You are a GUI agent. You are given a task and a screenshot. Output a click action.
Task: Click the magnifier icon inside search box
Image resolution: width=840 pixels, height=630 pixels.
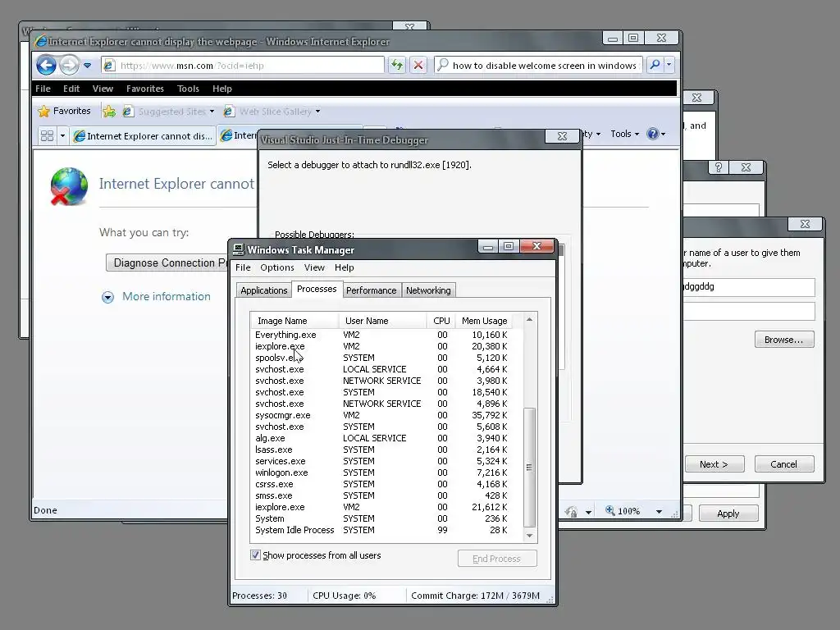click(x=443, y=66)
